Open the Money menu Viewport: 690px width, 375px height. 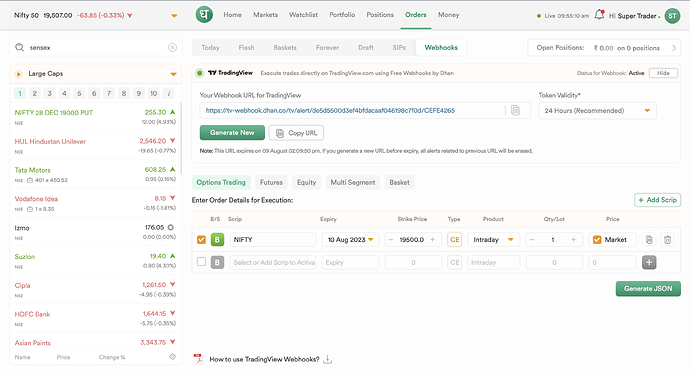(x=448, y=15)
